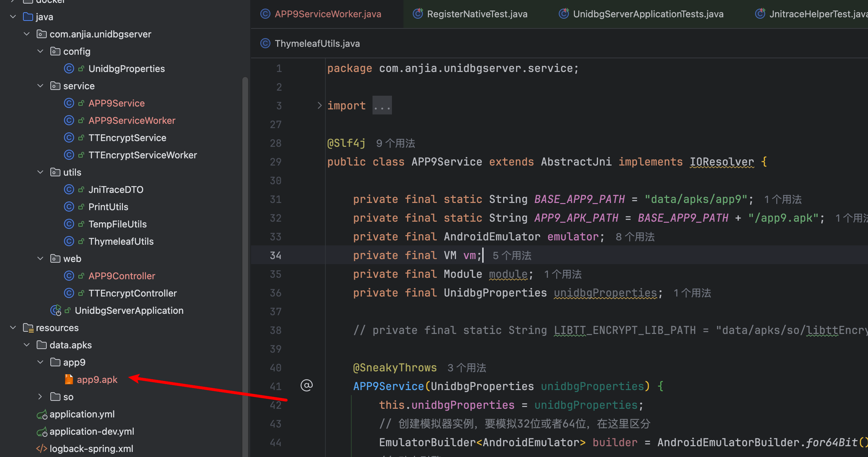Switch to the UnidbgServerApplicationTests.java tab
Viewport: 868px width, 457px height.
(x=648, y=14)
